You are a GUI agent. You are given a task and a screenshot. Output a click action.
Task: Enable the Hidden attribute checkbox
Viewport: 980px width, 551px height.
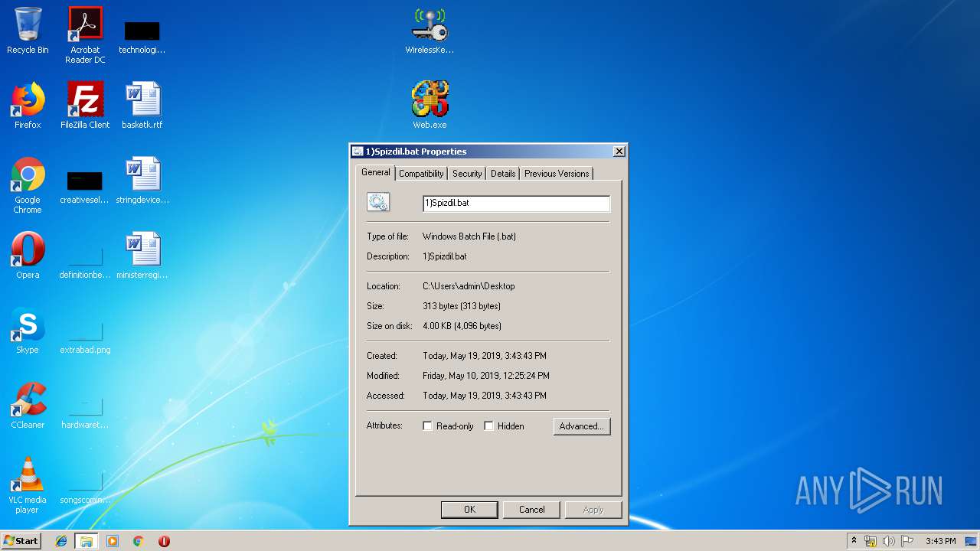click(488, 425)
